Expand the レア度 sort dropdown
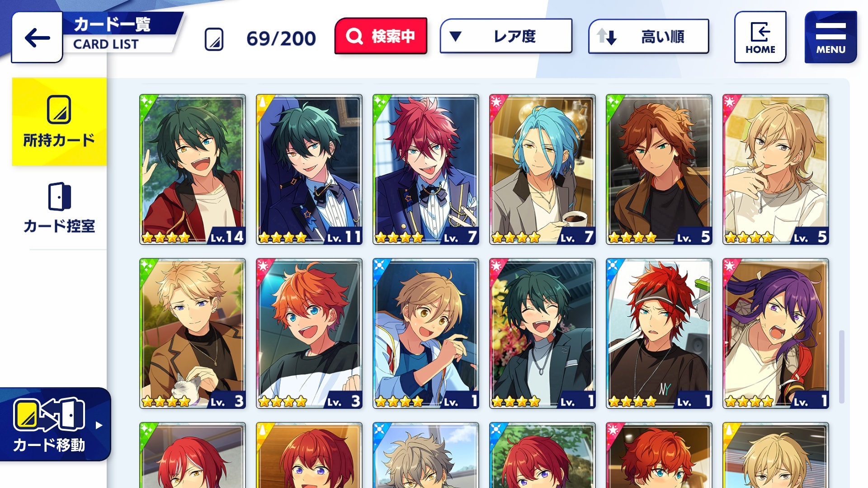Image resolution: width=868 pixels, height=488 pixels. click(506, 36)
